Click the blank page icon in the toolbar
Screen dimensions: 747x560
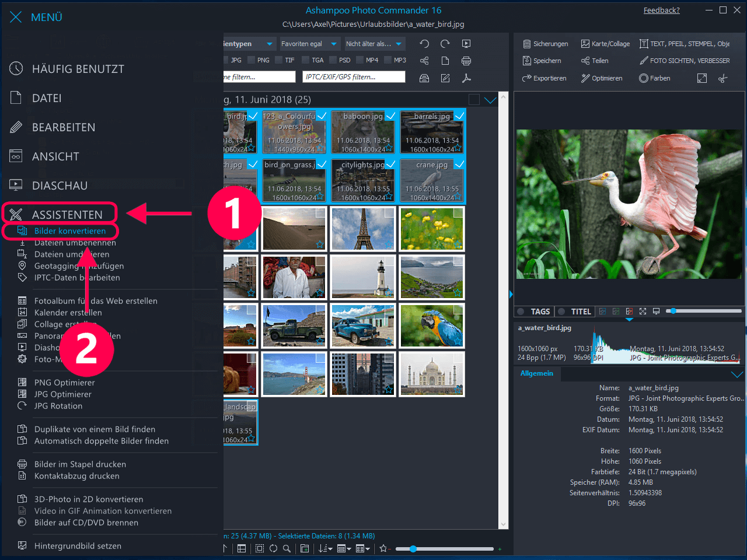tap(445, 61)
